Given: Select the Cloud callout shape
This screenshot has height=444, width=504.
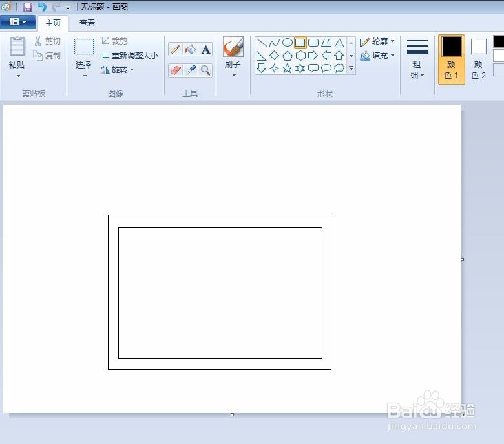Looking at the screenshot, I should pyautogui.click(x=339, y=68).
